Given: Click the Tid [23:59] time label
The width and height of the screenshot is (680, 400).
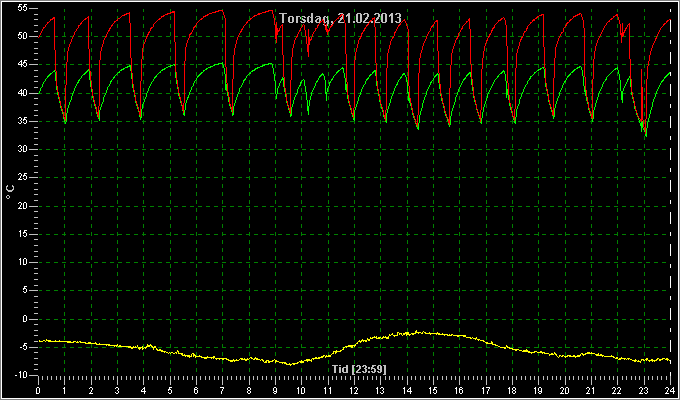Looking at the screenshot, I should [359, 369].
